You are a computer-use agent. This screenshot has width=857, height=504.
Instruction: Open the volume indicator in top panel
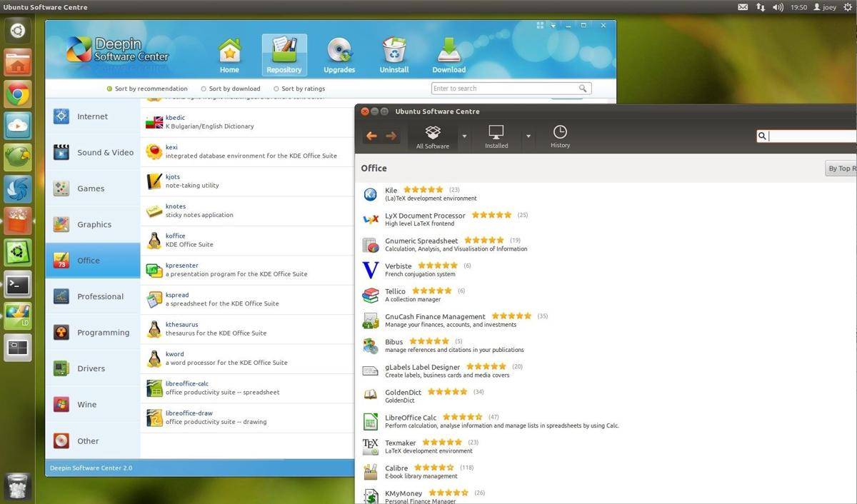click(x=778, y=7)
